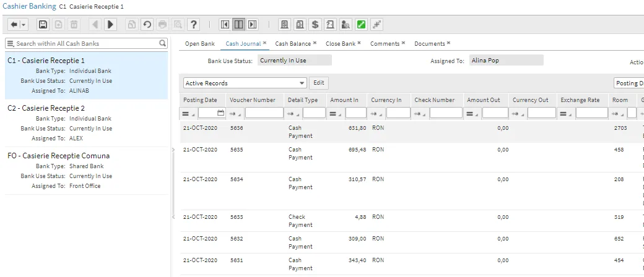Click the undo/refresh circular arrow icon
This screenshot has height=277, width=644.
pos(147,25)
